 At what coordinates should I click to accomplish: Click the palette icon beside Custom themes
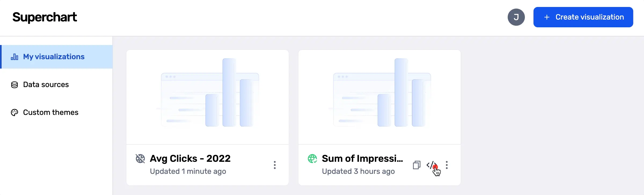point(14,112)
